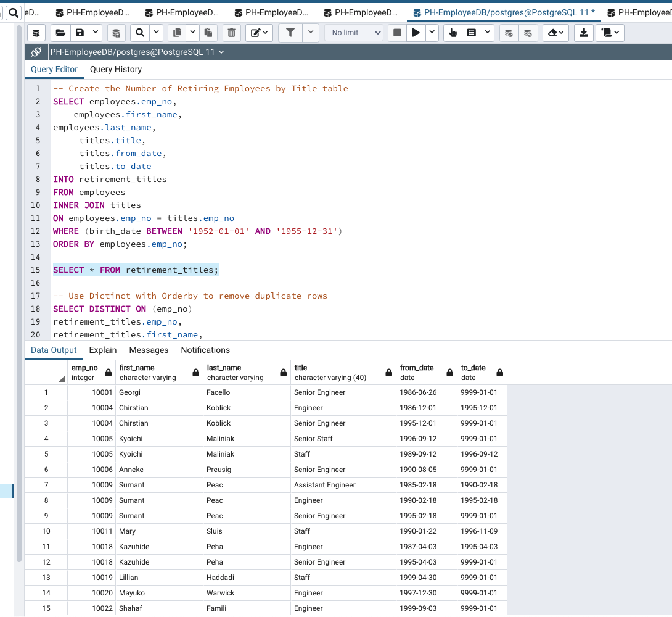Expand the Copy options dropdown arrow
Screen dimensions: 672x617
[x=192, y=33]
